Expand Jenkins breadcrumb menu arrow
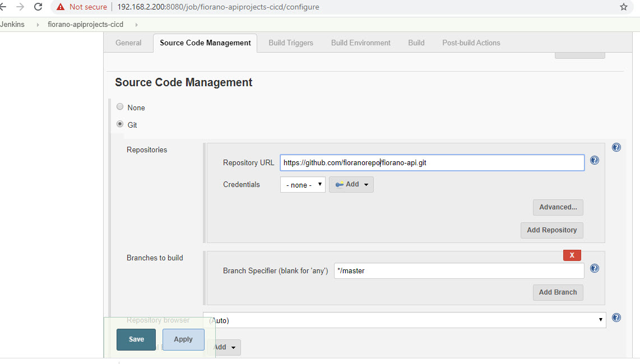Viewport: 640px width, 364px height. coord(38,25)
